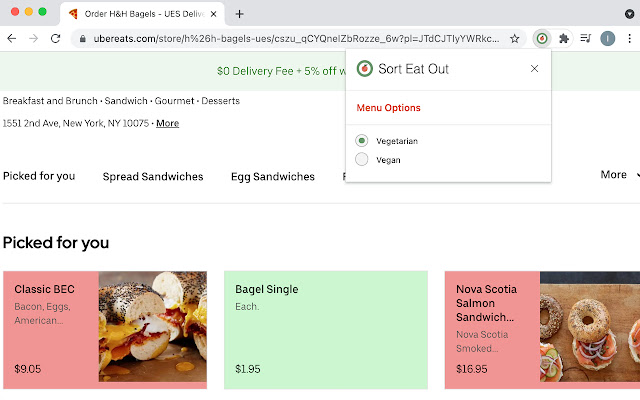This screenshot has height=400, width=640.
Task: Select the Picked for you category tab
Action: pyautogui.click(x=39, y=176)
